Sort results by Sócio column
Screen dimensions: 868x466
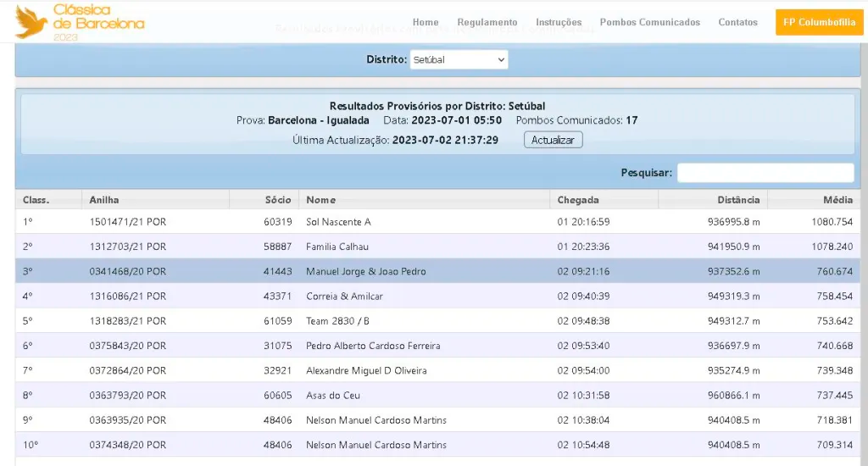click(x=277, y=200)
